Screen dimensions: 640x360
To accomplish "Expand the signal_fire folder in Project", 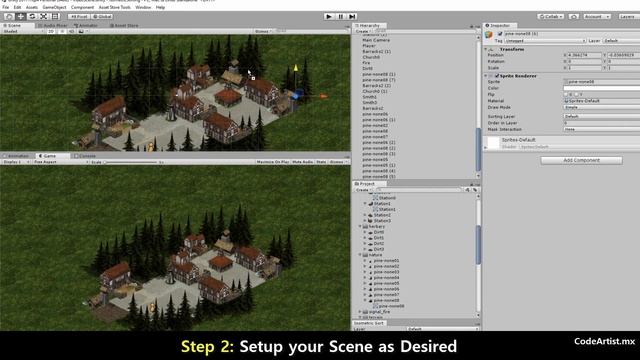I will [360, 312].
